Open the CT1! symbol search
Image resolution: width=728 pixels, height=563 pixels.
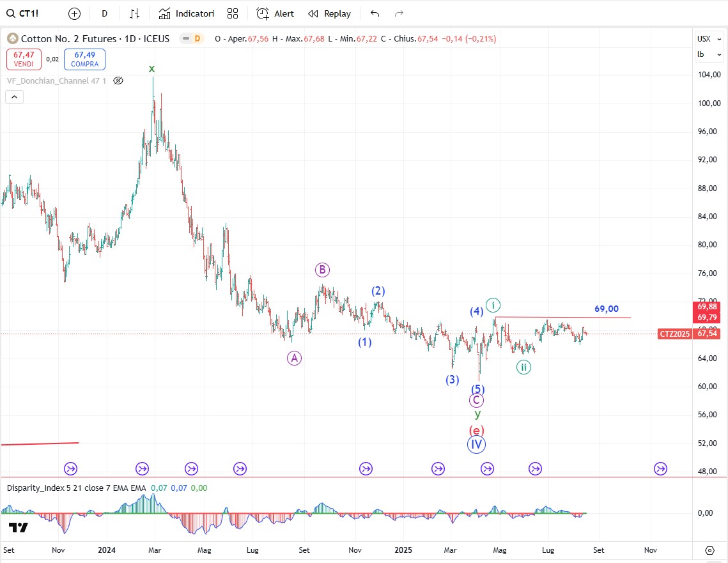point(26,13)
